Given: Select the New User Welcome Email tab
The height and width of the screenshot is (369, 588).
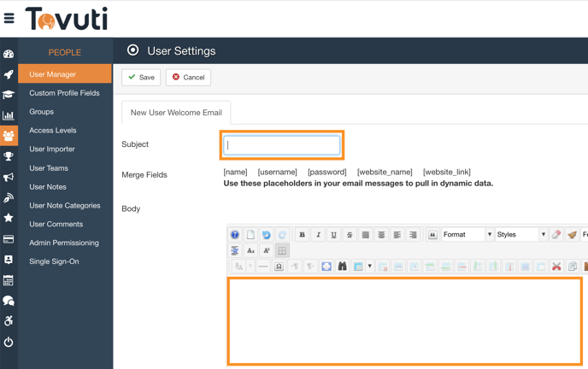Looking at the screenshot, I should click(176, 113).
